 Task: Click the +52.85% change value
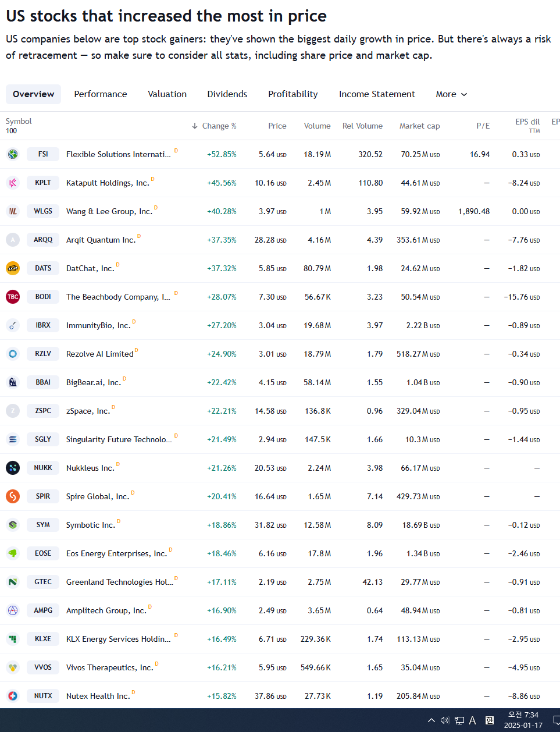pos(222,154)
